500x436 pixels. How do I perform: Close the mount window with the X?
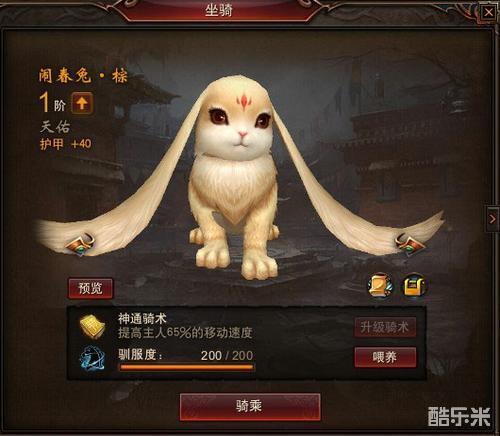(x=488, y=13)
